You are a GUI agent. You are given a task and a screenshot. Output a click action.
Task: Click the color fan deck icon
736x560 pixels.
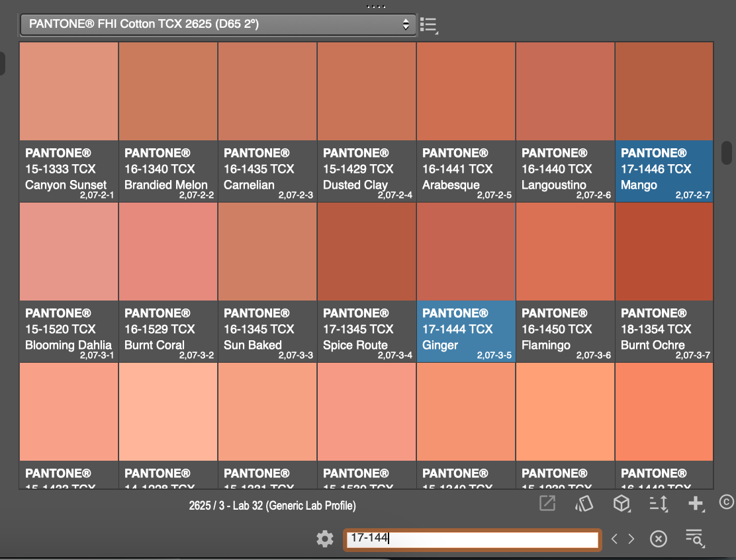click(x=584, y=504)
